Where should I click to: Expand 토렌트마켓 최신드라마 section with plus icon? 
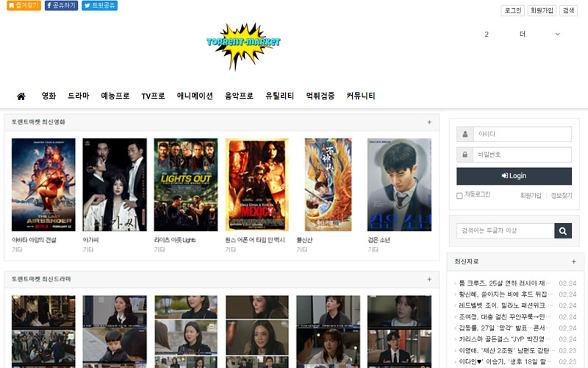[429, 279]
